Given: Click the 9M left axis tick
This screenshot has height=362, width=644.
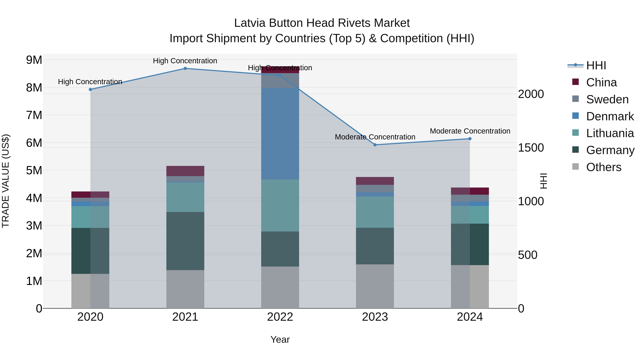Looking at the screenshot, I should (34, 60).
